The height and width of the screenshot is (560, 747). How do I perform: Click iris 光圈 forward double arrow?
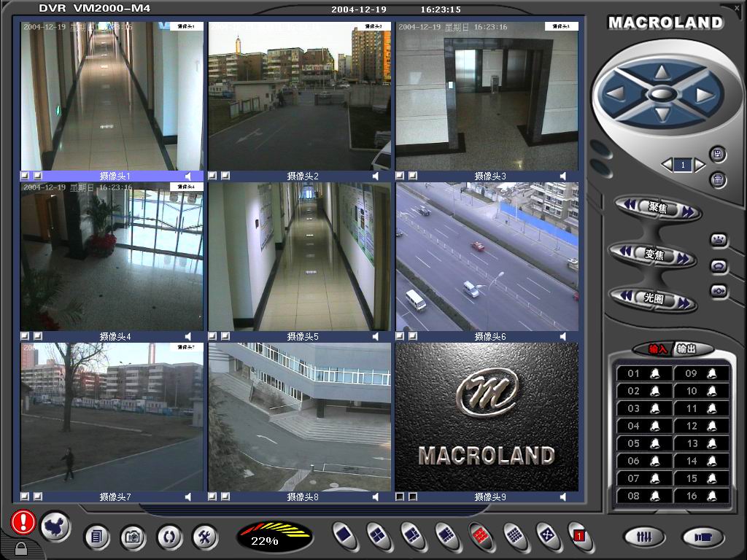pyautogui.click(x=684, y=303)
